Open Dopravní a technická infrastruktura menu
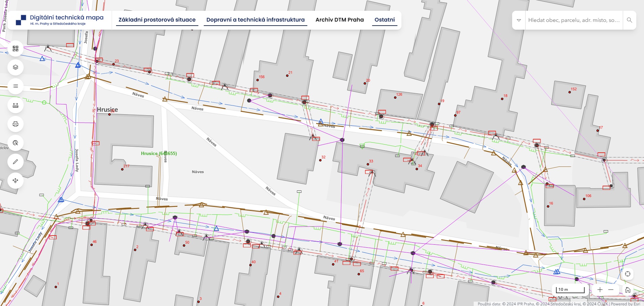The height and width of the screenshot is (306, 644). pyautogui.click(x=255, y=20)
